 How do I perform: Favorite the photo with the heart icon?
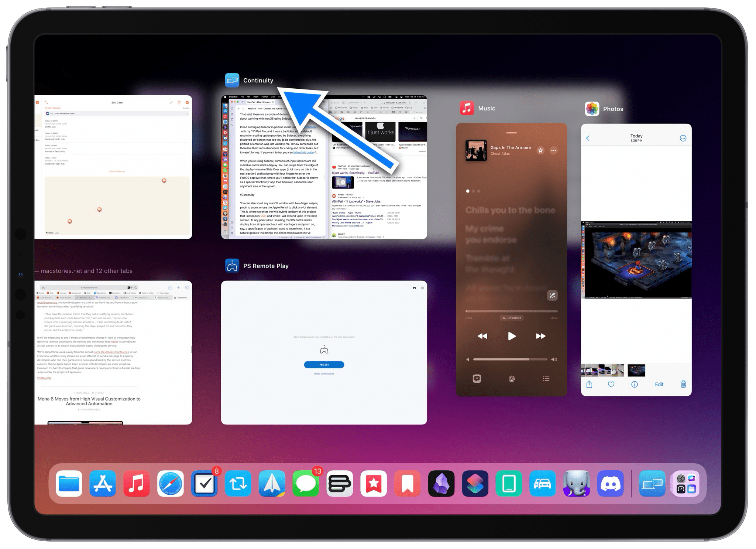[x=611, y=384]
